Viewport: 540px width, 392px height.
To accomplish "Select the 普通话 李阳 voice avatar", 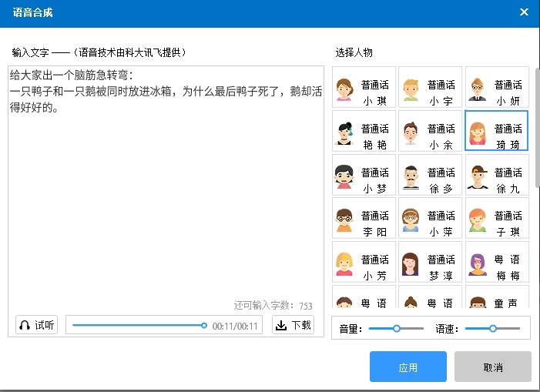I will [364, 218].
